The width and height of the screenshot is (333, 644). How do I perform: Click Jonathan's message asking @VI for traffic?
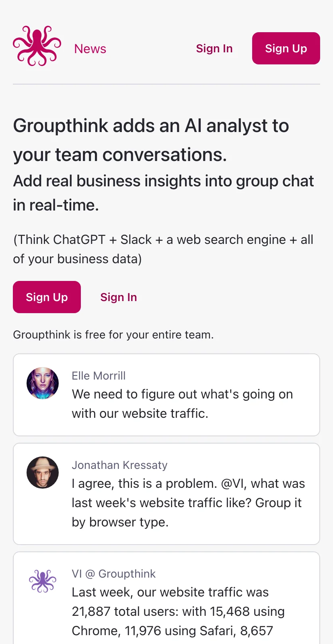pos(188,503)
